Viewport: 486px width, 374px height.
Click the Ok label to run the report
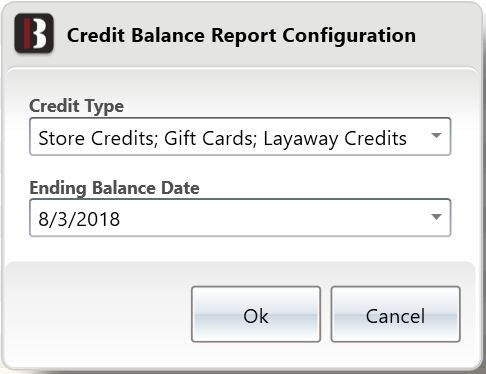pos(256,316)
